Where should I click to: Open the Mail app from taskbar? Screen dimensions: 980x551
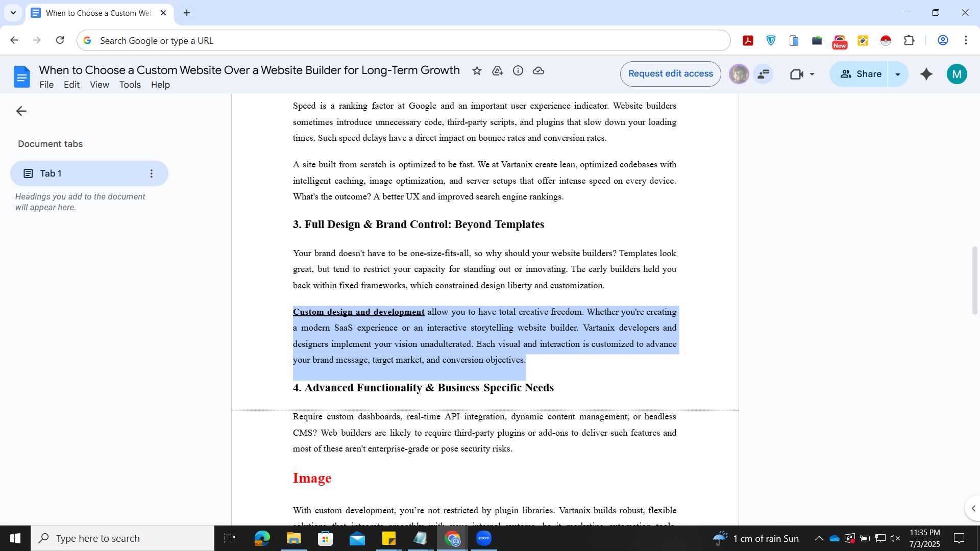coord(357,538)
